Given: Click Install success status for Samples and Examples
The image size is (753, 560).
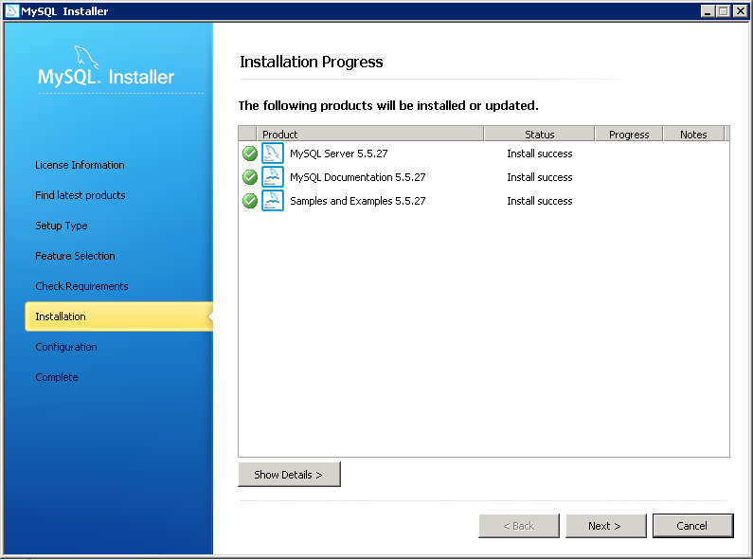Looking at the screenshot, I should pos(540,201).
